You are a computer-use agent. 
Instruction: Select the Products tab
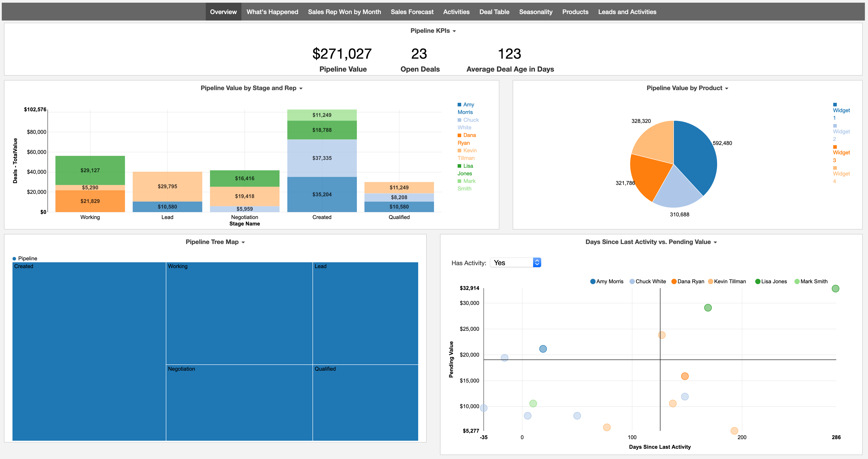tap(575, 11)
